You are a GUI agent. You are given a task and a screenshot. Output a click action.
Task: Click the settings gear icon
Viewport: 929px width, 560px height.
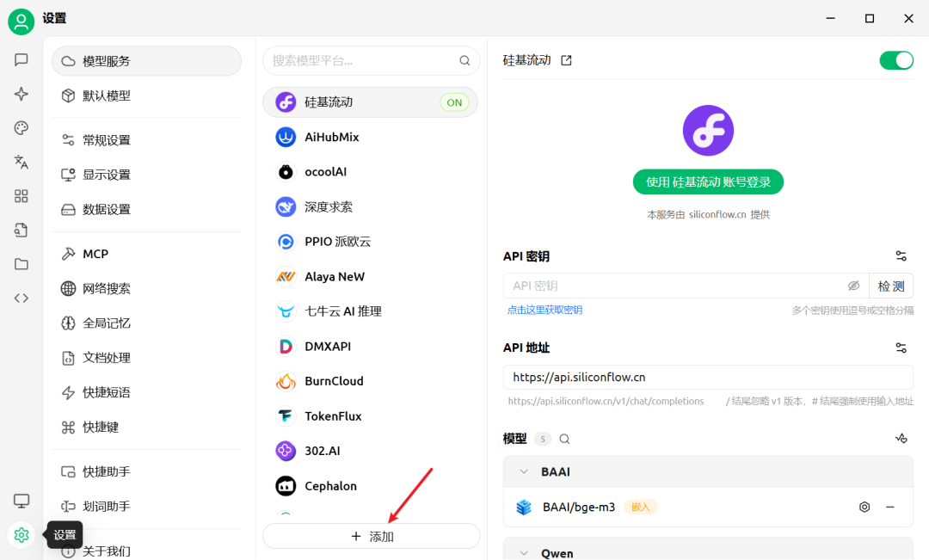(x=22, y=535)
